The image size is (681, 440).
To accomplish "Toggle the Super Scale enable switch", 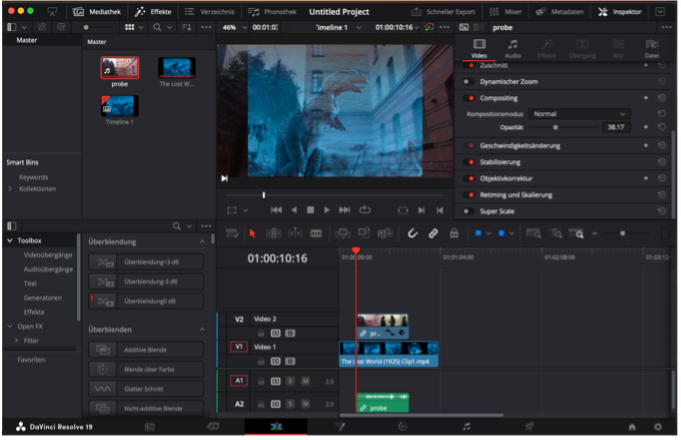I will coord(469,212).
